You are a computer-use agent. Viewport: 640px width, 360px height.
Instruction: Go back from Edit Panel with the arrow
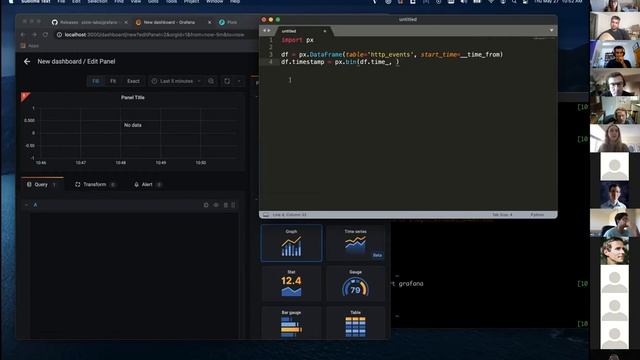[27, 62]
